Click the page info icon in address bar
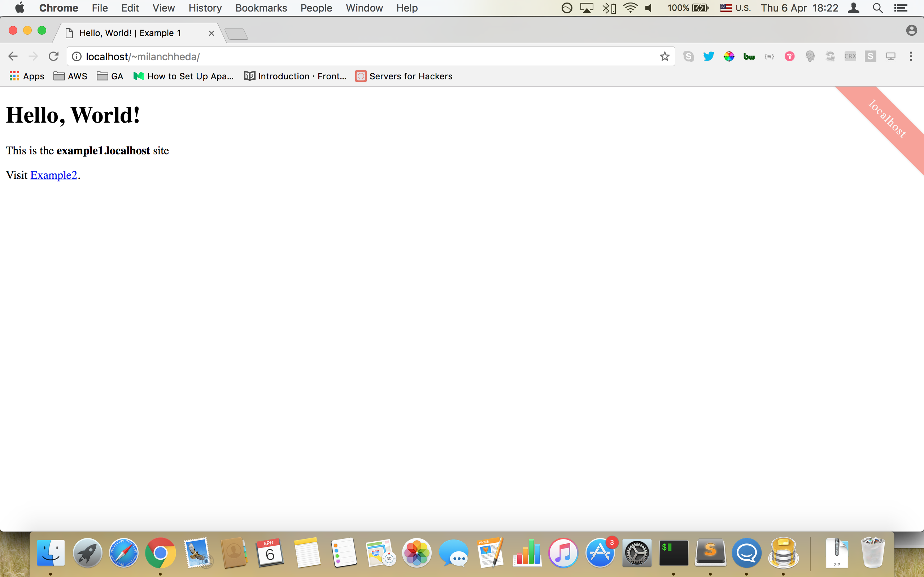Viewport: 924px width, 577px height. tap(77, 56)
